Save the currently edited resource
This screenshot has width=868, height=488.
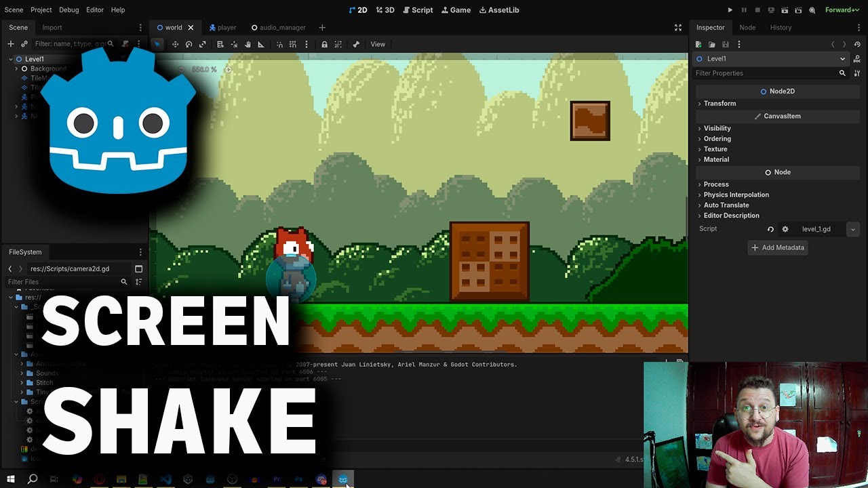726,44
